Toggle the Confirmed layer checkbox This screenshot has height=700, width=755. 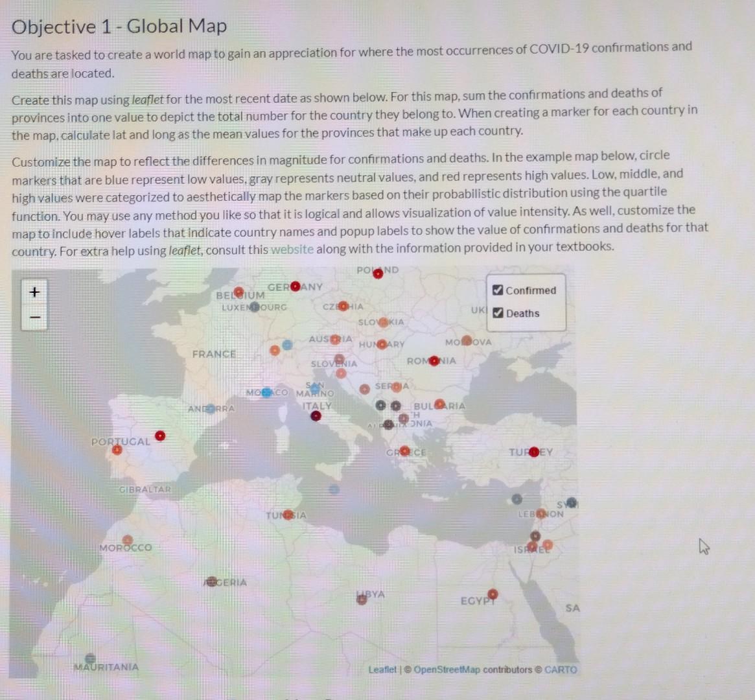click(x=498, y=290)
